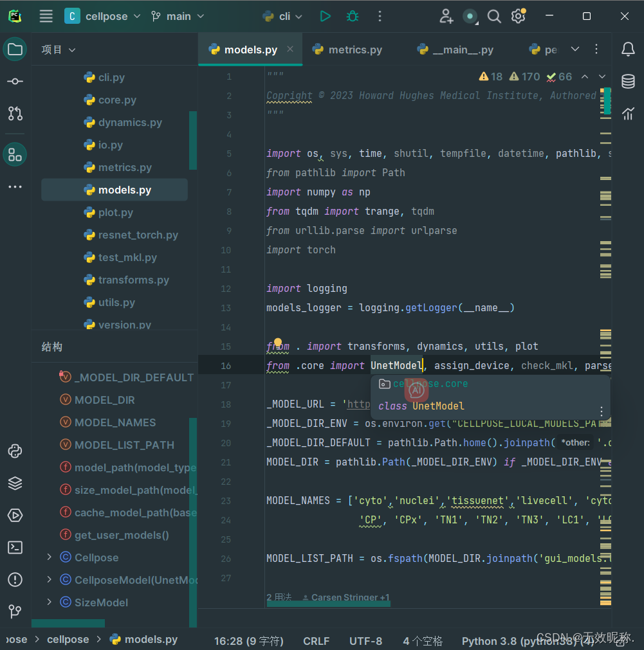This screenshot has height=650, width=644.
Task: Open the Git tool window
Action: coord(15,611)
